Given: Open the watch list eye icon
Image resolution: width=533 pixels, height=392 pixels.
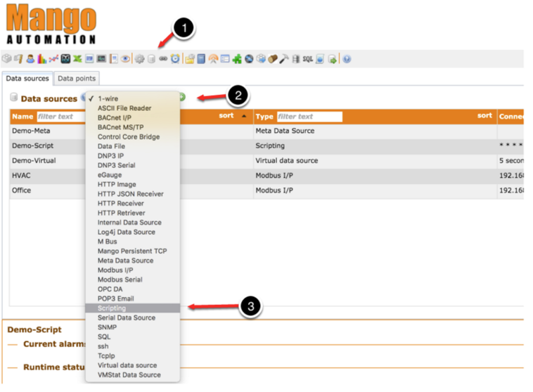Looking at the screenshot, I should pyautogui.click(x=125, y=59).
